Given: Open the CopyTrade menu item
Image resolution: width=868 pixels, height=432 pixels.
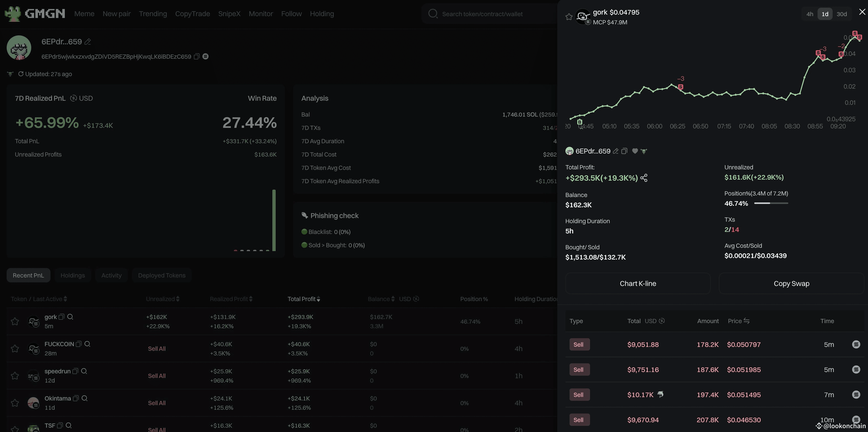Looking at the screenshot, I should [x=192, y=14].
